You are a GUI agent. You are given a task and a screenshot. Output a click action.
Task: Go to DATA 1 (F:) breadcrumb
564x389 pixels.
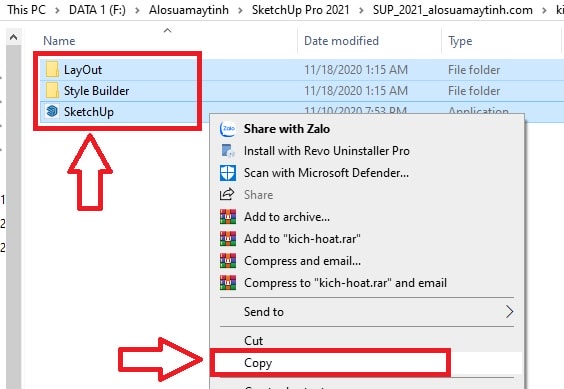click(97, 10)
